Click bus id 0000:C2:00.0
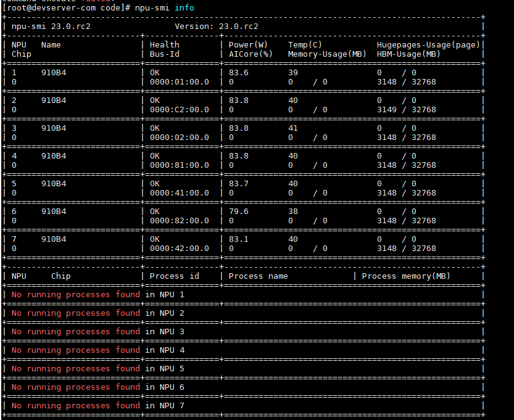Viewport: 514px width, 420px height. pyautogui.click(x=180, y=110)
